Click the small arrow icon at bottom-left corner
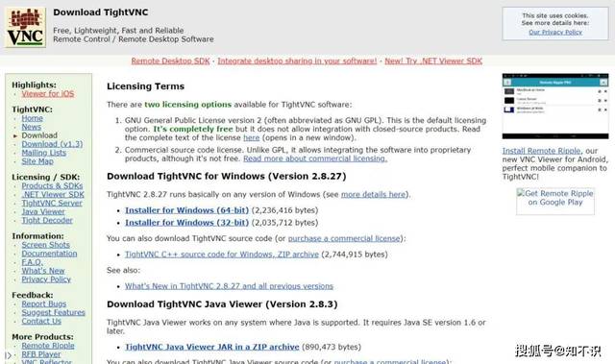The height and width of the screenshot is (364, 615). (8, 355)
